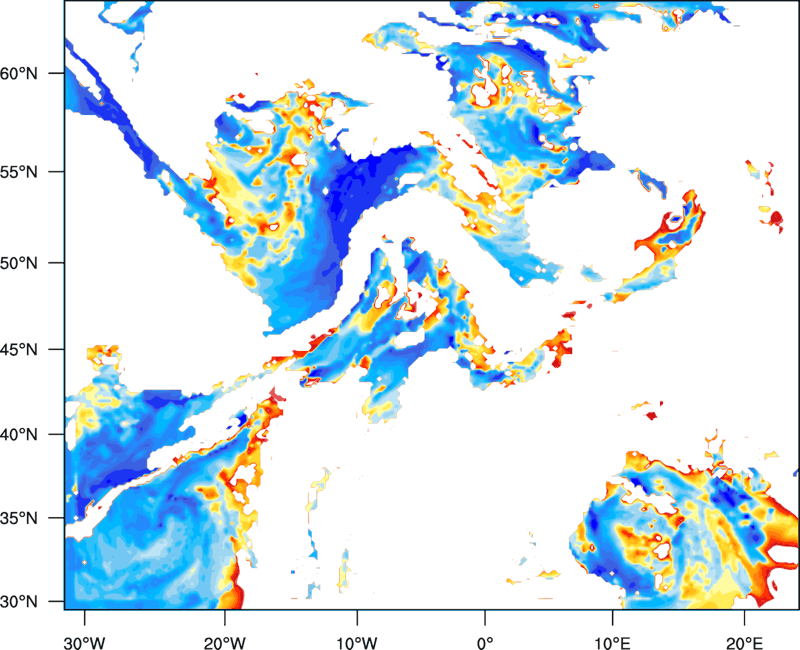Click the 55°N latitude label
This screenshot has height=650, width=800.
coord(19,172)
